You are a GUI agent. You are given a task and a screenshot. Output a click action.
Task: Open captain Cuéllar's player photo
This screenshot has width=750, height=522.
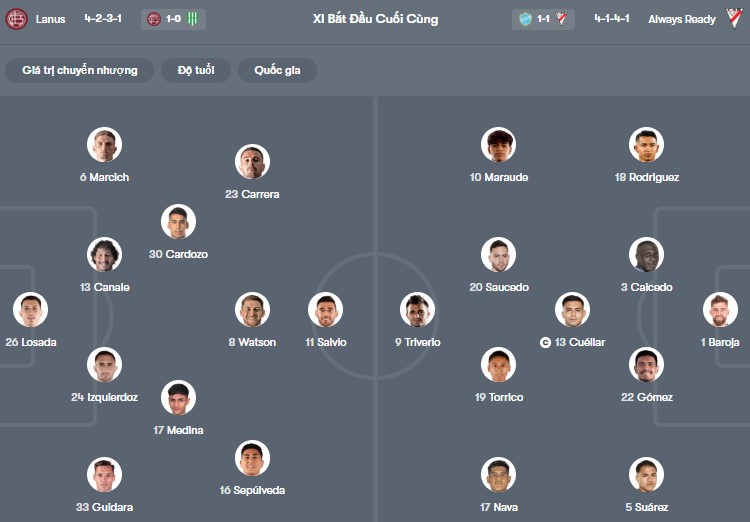(573, 310)
